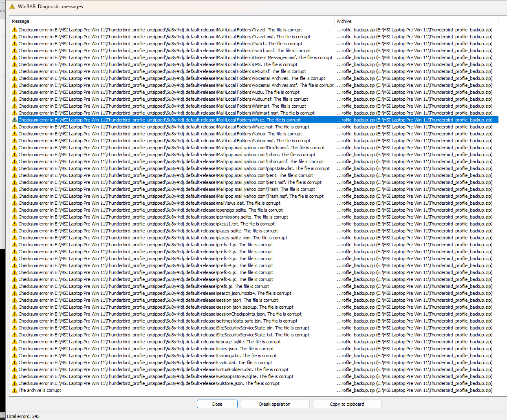507x420 pixels.
Task: Click the 'Total errors: 245' status text
Action: tap(23, 416)
